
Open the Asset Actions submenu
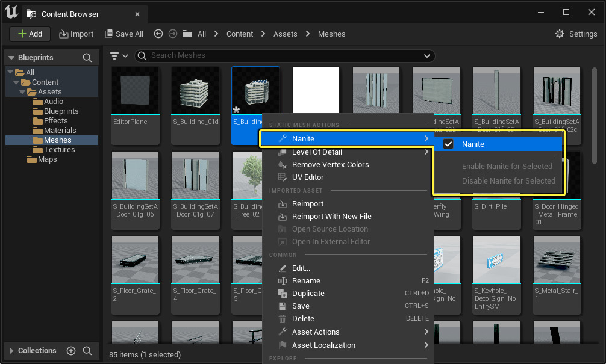(x=316, y=332)
